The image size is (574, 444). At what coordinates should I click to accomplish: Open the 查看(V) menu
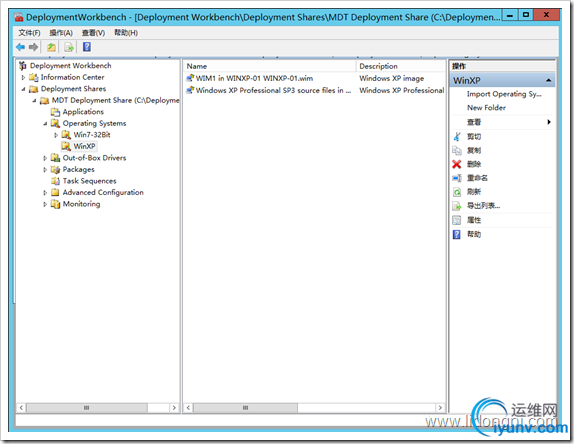click(x=93, y=33)
